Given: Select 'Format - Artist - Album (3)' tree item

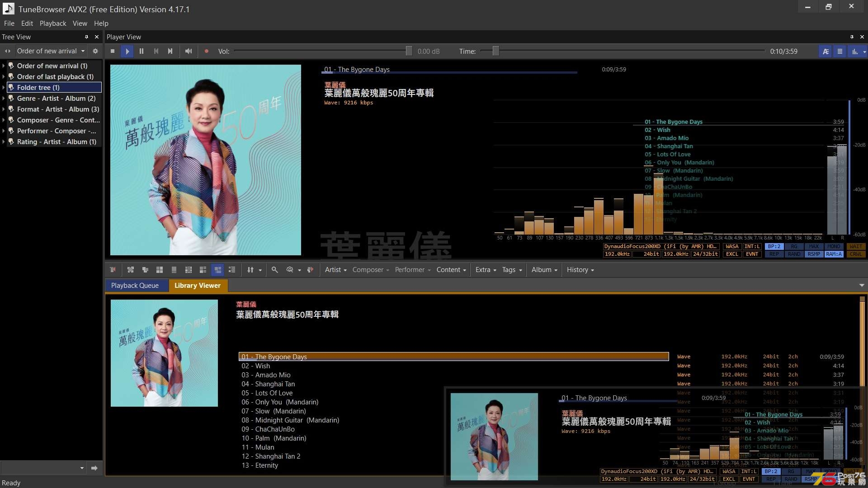Looking at the screenshot, I should tap(58, 109).
